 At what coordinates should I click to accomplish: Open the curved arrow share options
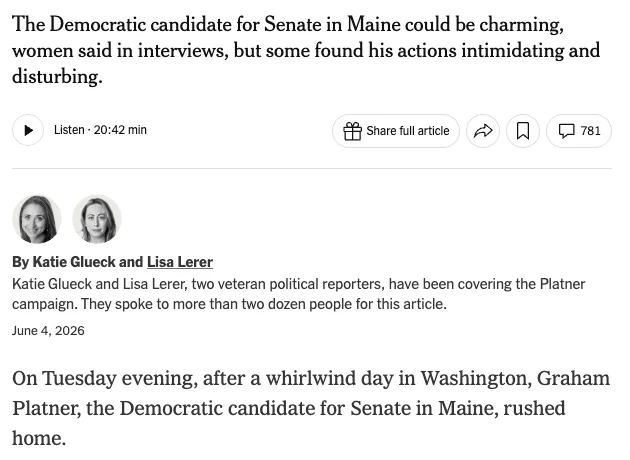pos(483,131)
